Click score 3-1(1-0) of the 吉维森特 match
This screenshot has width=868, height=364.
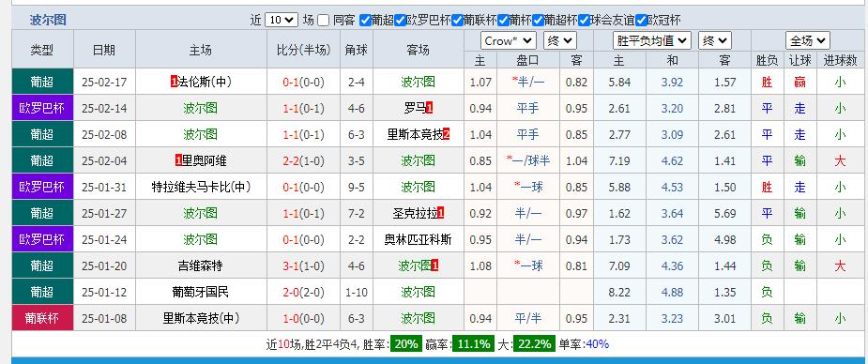pos(303,266)
